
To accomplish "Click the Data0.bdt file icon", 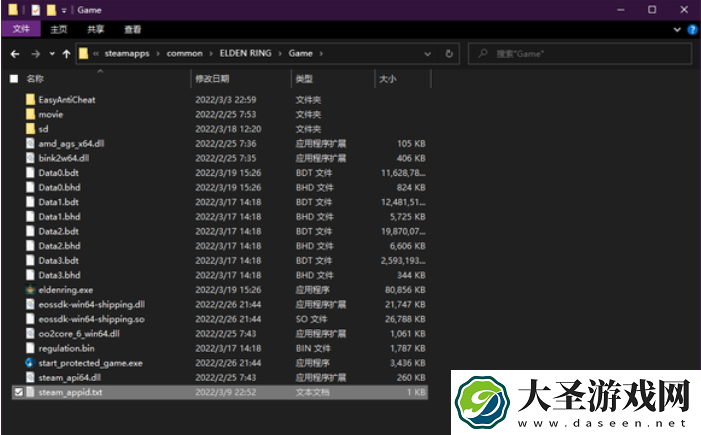I will (x=30, y=173).
